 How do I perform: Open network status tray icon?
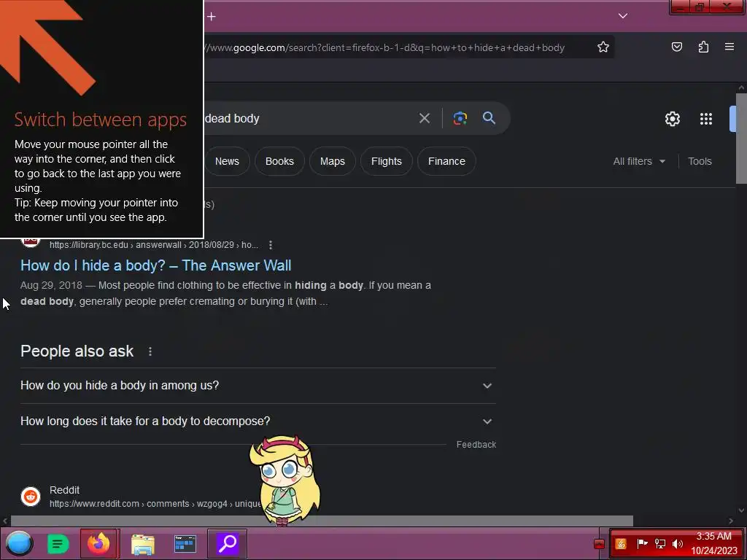point(659,543)
